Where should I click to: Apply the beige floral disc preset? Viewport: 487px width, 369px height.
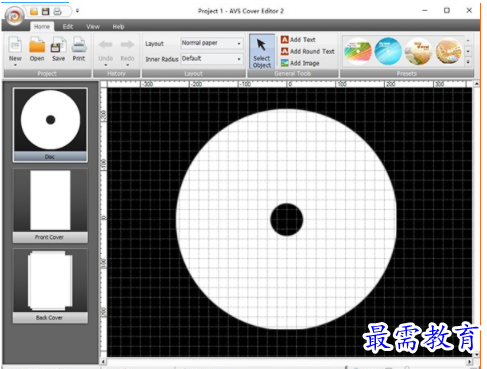tap(418, 51)
